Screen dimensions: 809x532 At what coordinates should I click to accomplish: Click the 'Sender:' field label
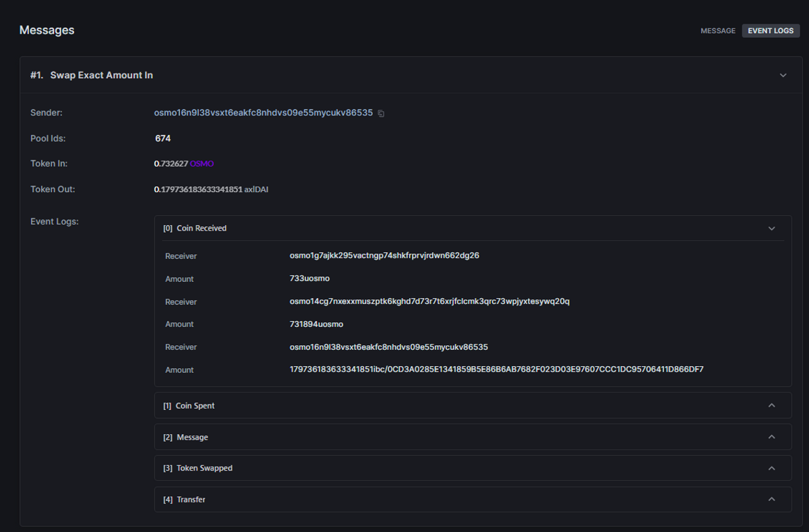(x=47, y=113)
